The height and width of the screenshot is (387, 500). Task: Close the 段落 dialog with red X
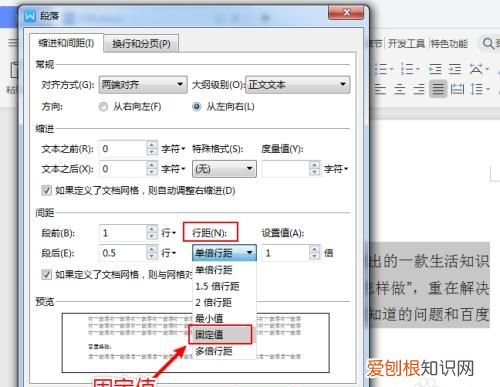(x=346, y=12)
